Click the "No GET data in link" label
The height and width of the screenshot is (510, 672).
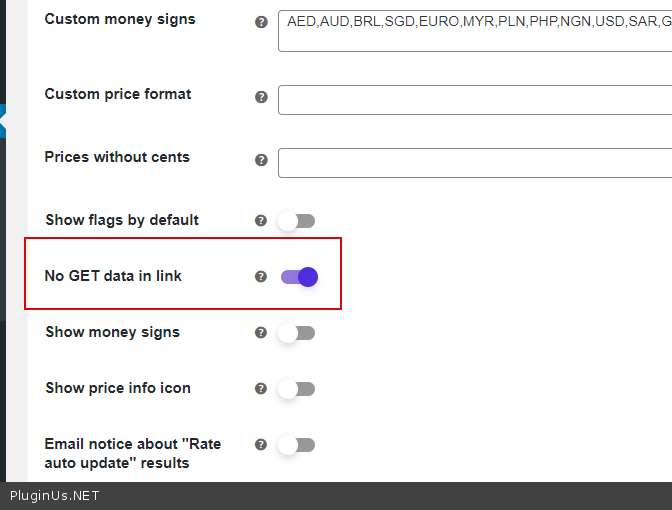click(x=113, y=276)
